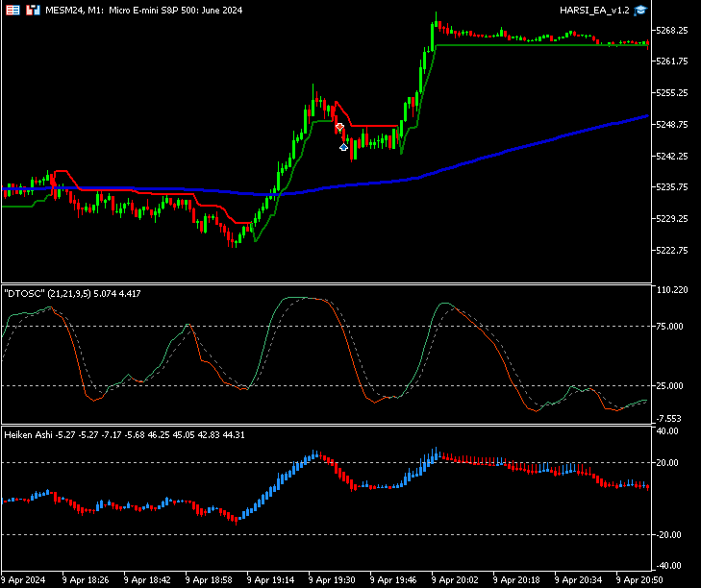Click the 5235.75 price scale label
This screenshot has width=701, height=588.
[671, 187]
